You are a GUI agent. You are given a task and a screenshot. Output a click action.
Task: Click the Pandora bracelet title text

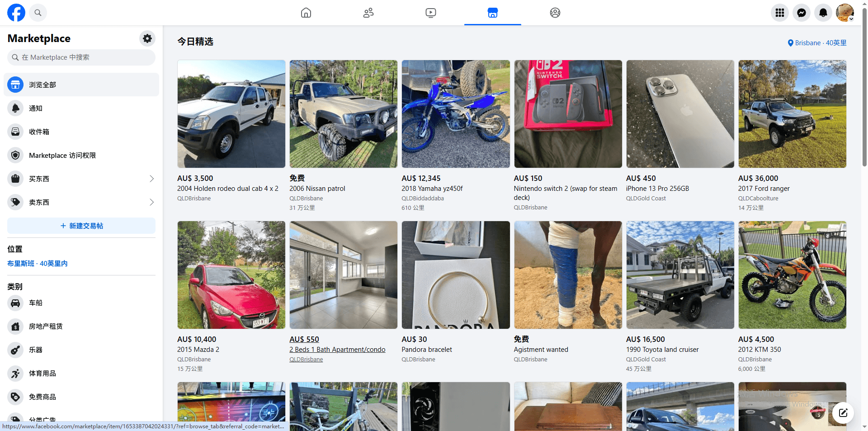[x=427, y=350]
